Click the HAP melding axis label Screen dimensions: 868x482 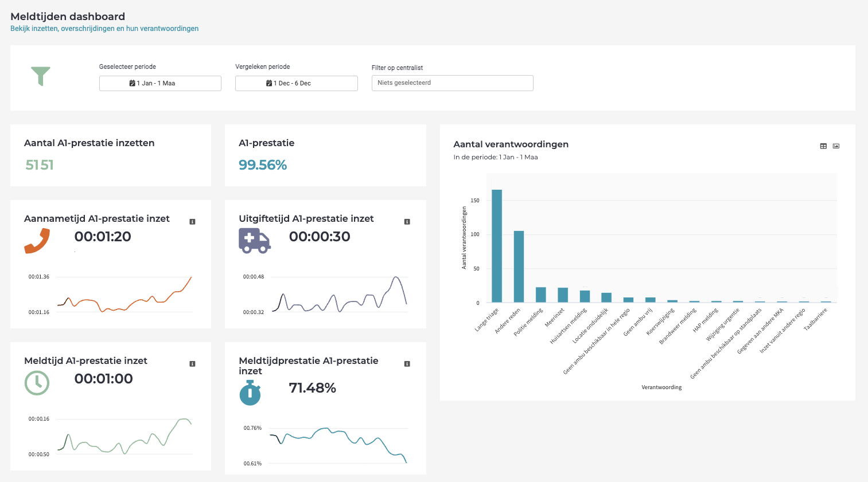(706, 320)
